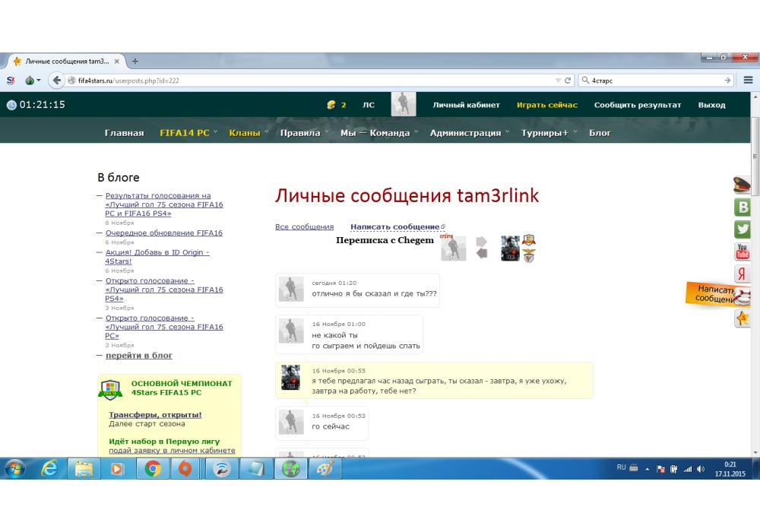Screen dimensions: 760x532
Task: Click the 'Написать сообщение' link
Action: (x=394, y=226)
